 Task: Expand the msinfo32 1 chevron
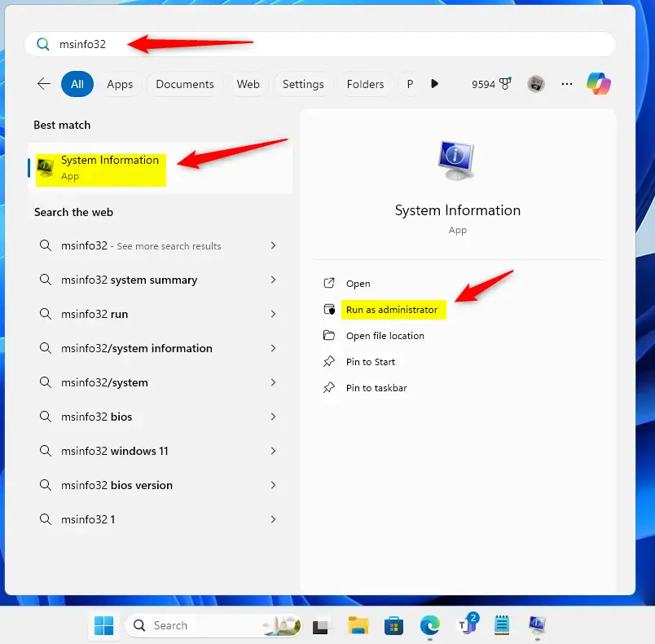click(x=273, y=519)
